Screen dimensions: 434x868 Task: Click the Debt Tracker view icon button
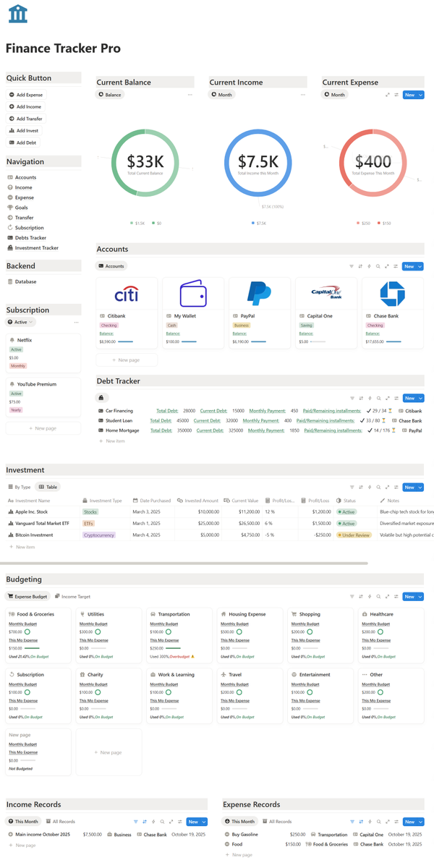tap(102, 398)
